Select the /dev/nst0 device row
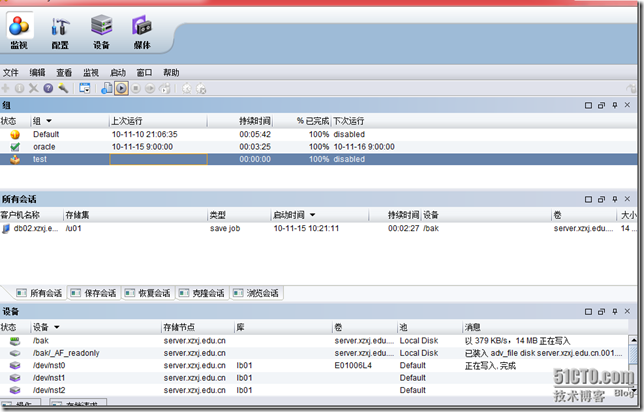This screenshot has height=412, width=644. point(314,365)
